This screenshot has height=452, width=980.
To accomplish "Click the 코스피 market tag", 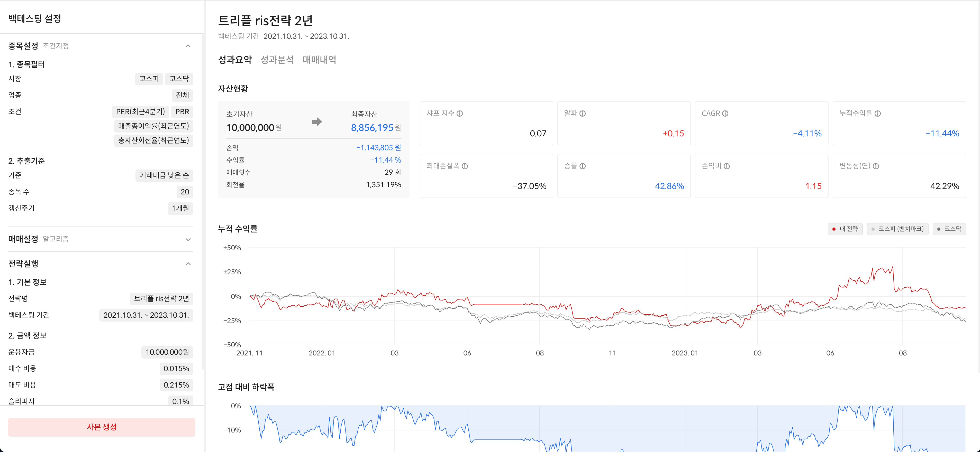I will [149, 79].
